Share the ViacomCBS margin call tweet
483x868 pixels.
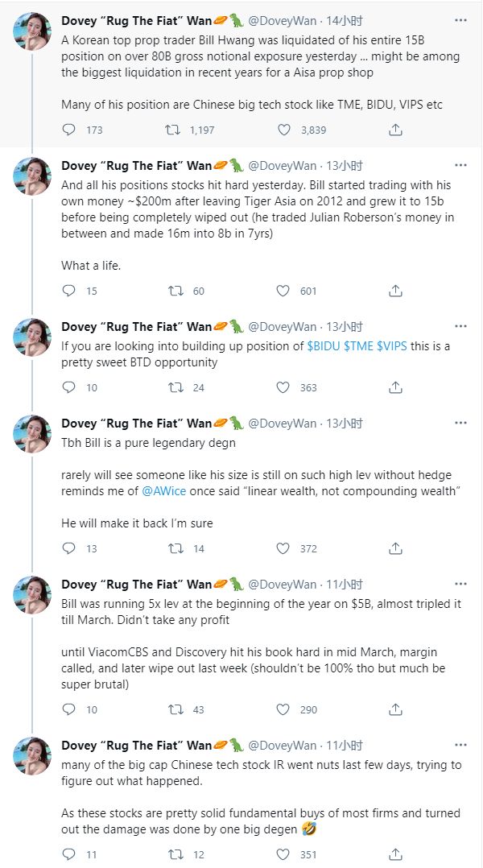pyautogui.click(x=395, y=709)
